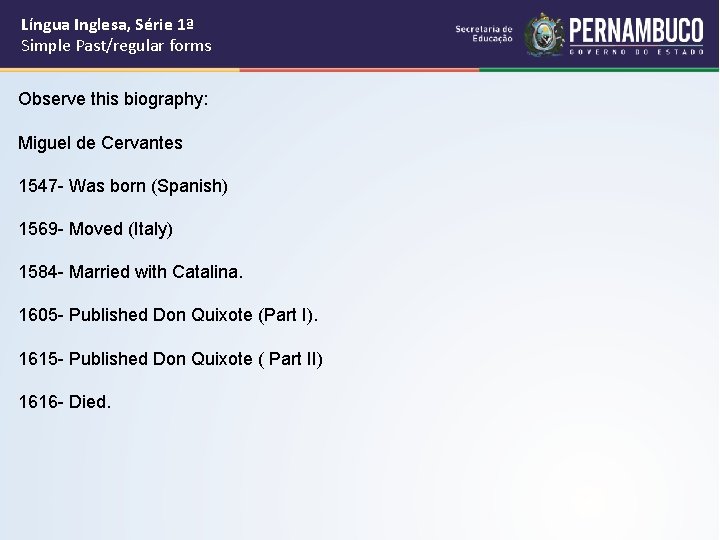Click the 1615- Published Don Quixote (Part II) line
The height and width of the screenshot is (540, 720).
click(x=170, y=359)
